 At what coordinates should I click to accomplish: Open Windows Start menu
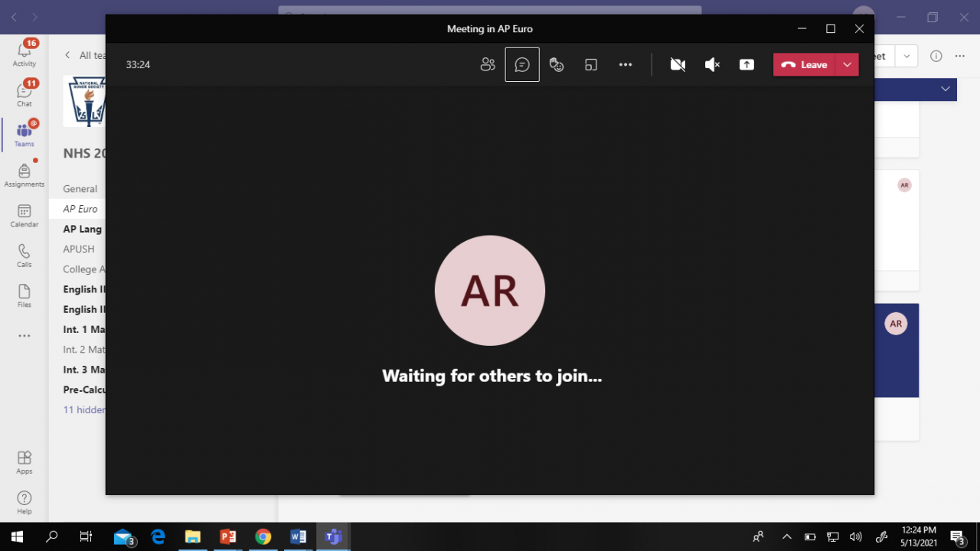17,536
